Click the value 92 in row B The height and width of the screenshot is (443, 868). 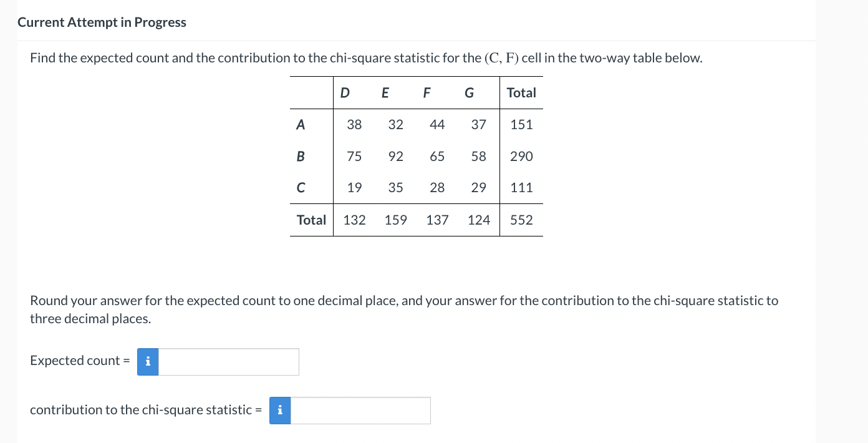click(x=396, y=156)
